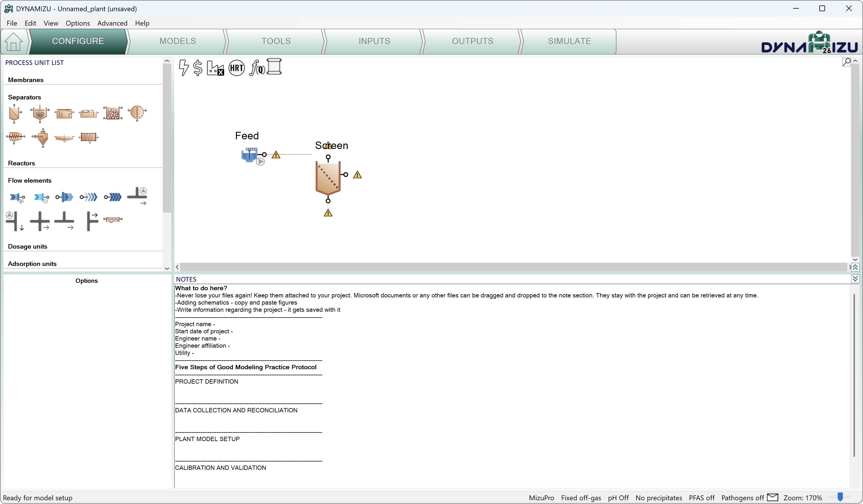This screenshot has width=863, height=504.
Task: Click the HRT calculator icon
Action: coord(236,68)
